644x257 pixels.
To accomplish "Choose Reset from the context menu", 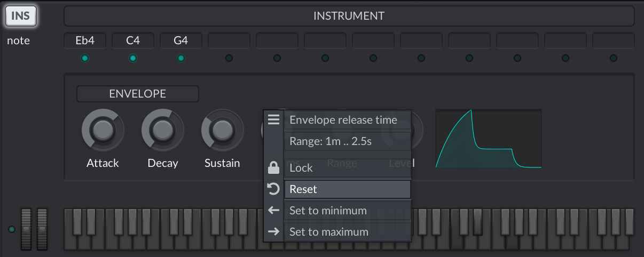I will [348, 189].
